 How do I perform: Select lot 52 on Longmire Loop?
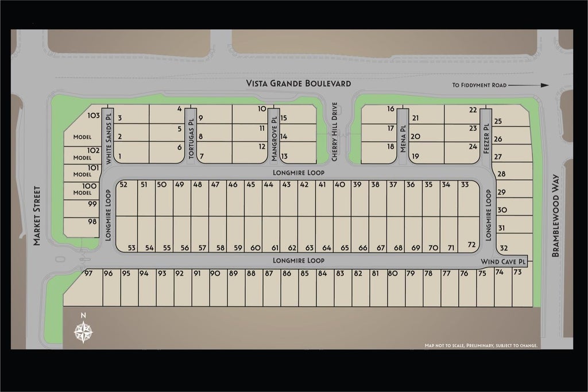pos(127,198)
